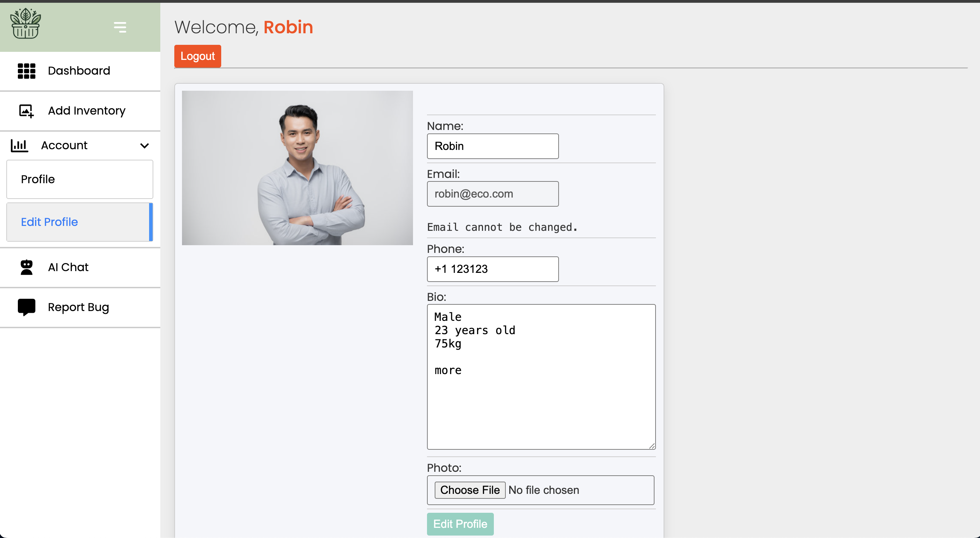
Task: Focus the Name field containing Robin
Action: click(492, 146)
